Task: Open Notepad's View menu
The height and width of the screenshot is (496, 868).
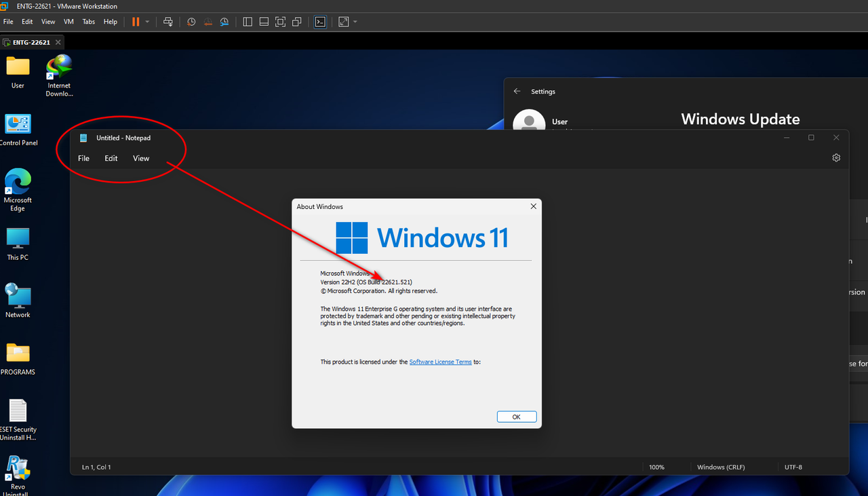Action: 141,158
